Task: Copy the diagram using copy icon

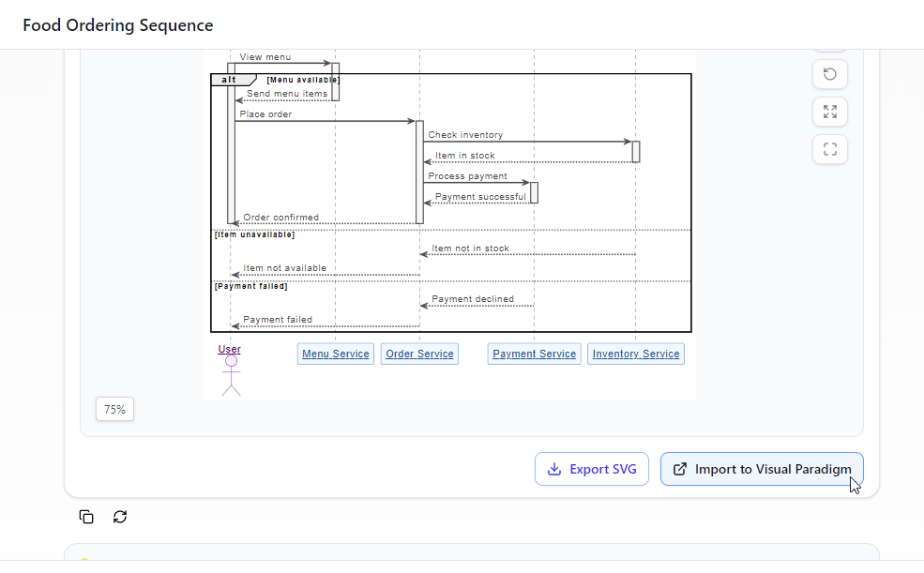Action: (x=85, y=517)
